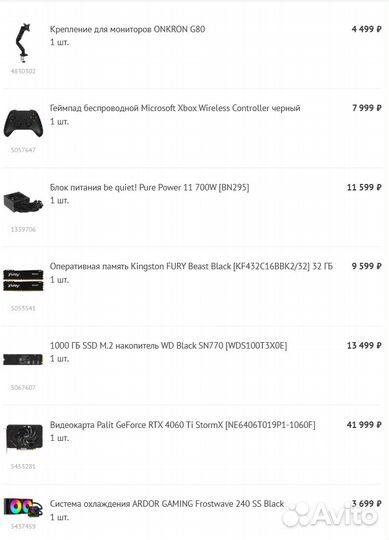Click the 41 999 ₽ video card price
Image resolution: width=389 pixels, height=540 pixels.
coord(364,425)
